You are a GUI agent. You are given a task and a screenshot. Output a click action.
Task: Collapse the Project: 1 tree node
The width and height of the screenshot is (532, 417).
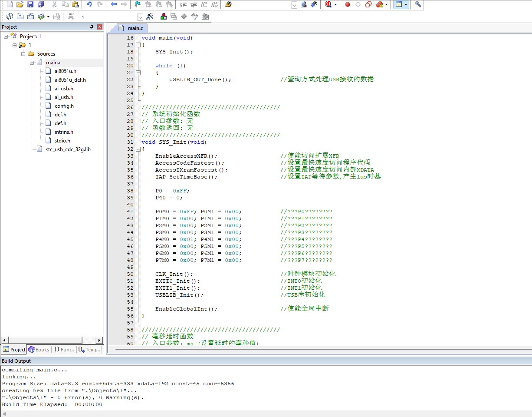pos(6,36)
